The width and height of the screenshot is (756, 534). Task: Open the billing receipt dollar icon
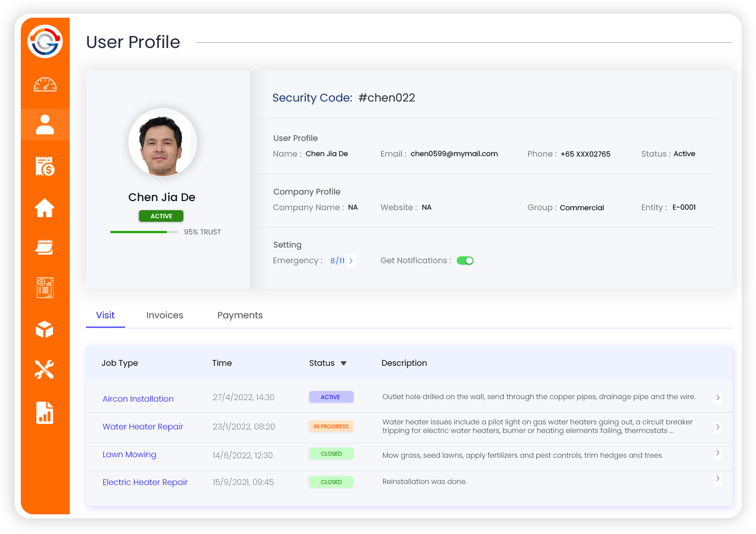[45, 166]
